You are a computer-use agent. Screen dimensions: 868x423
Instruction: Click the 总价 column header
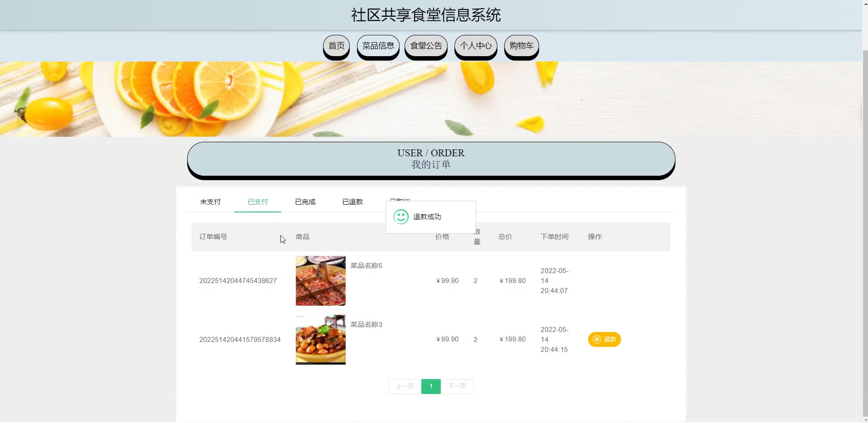[505, 237]
